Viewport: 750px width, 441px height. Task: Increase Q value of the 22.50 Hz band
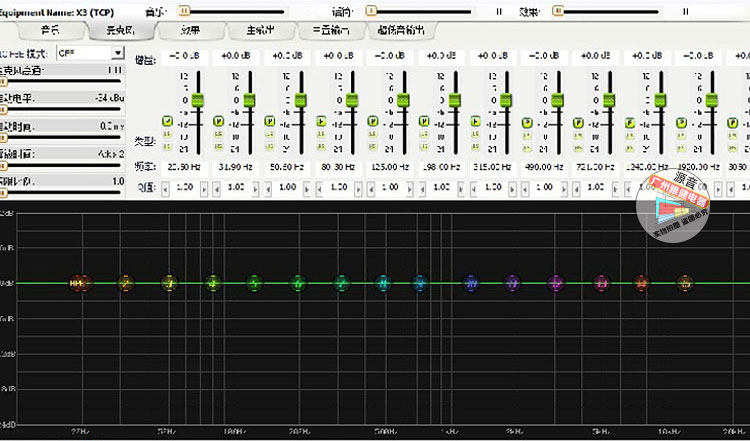click(204, 189)
